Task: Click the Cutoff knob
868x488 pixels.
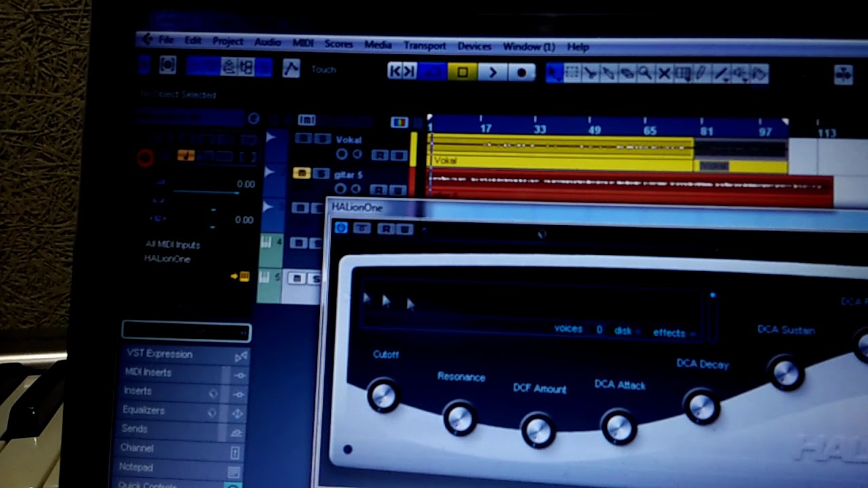Action: point(383,396)
